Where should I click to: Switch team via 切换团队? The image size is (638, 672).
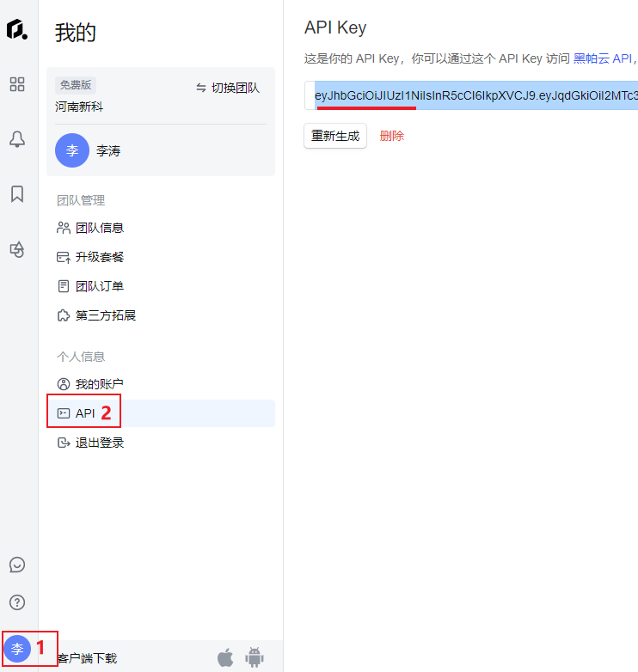pos(228,88)
